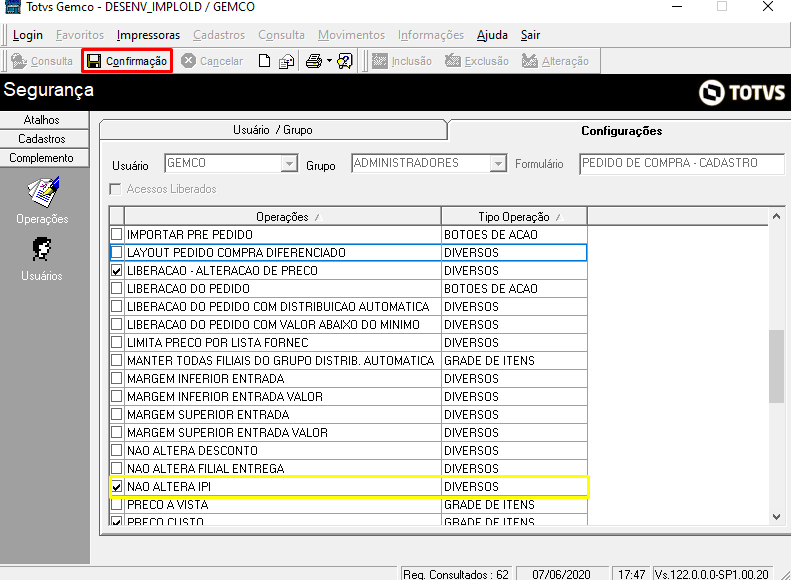791x580 pixels.
Task: Check MARGEM INFERIOR ENTRADA checkbox
Action: click(x=117, y=378)
